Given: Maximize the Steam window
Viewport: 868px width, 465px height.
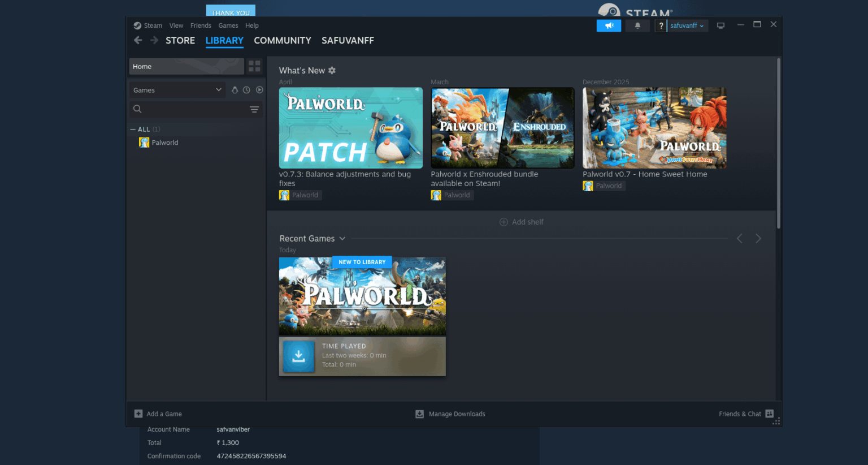Looking at the screenshot, I should click(x=757, y=24).
